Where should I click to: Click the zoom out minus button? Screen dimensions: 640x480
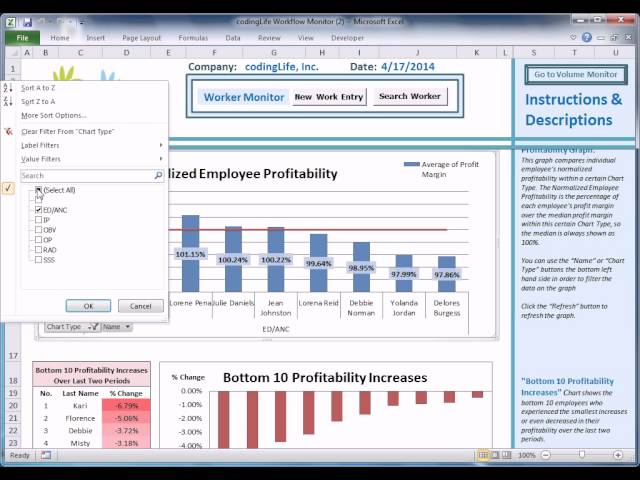click(x=546, y=455)
